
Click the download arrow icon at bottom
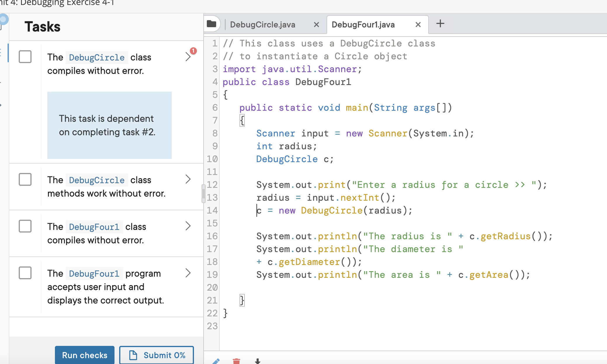pos(258,362)
